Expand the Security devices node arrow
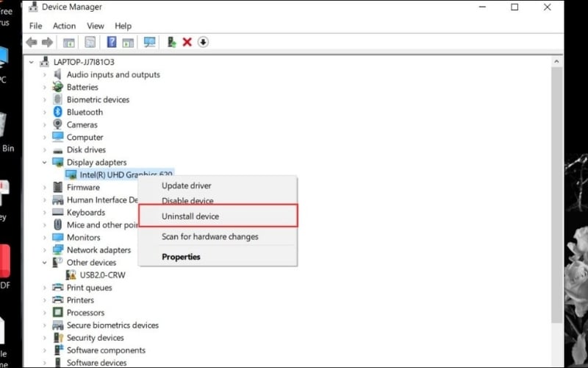 click(x=45, y=338)
